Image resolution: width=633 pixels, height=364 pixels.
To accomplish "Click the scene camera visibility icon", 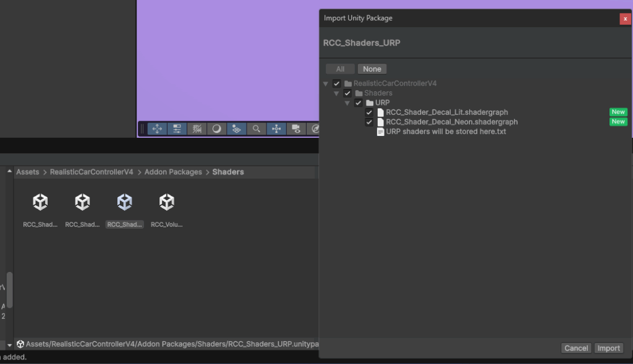I will (x=296, y=129).
